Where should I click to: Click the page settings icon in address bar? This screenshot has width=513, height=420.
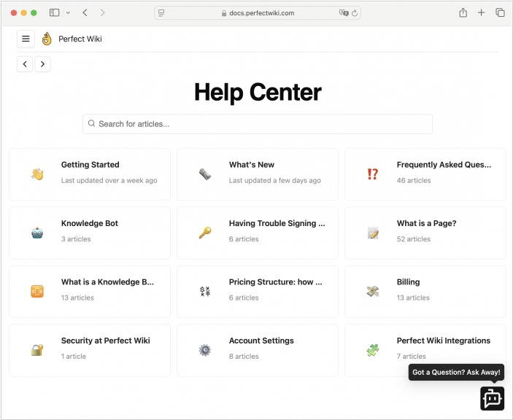(x=161, y=13)
